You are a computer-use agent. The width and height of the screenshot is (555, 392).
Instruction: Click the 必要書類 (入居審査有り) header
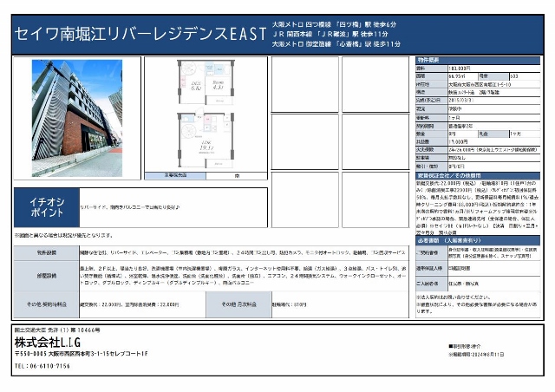point(478,240)
